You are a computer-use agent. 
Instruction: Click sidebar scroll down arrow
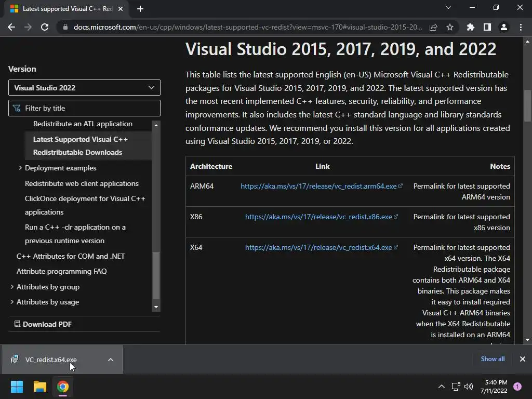pos(156,307)
